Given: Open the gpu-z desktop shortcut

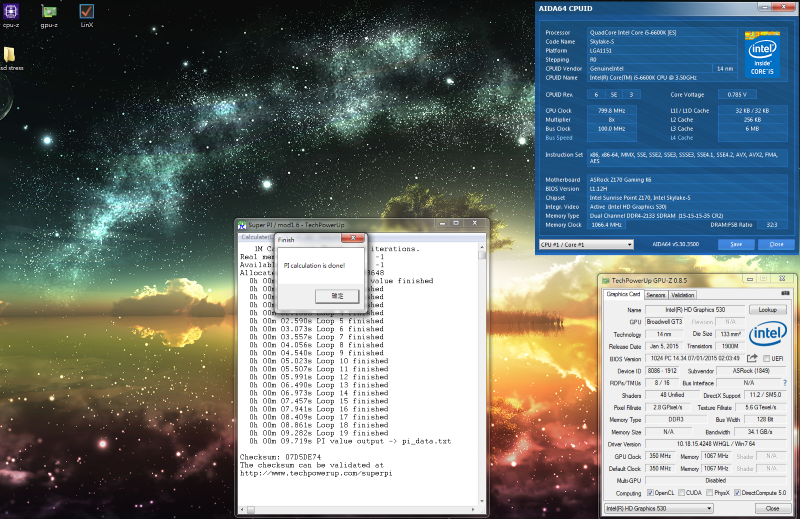Looking at the screenshot, I should click(48, 13).
